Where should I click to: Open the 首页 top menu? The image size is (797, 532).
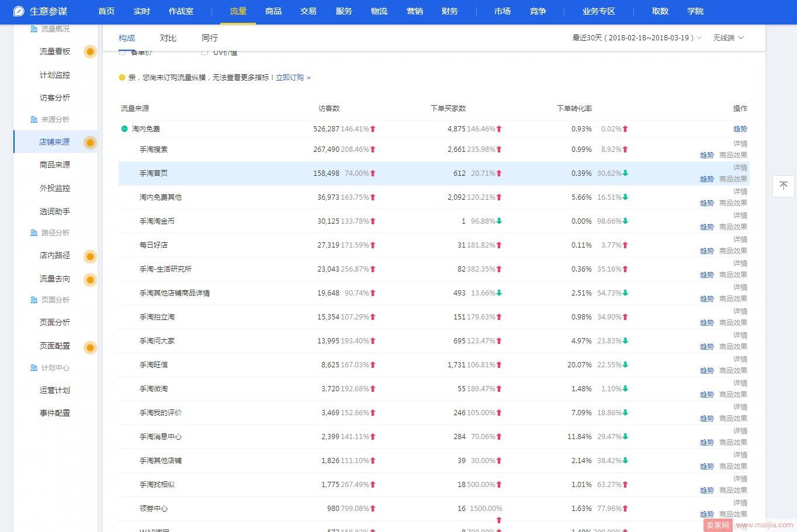click(x=106, y=11)
